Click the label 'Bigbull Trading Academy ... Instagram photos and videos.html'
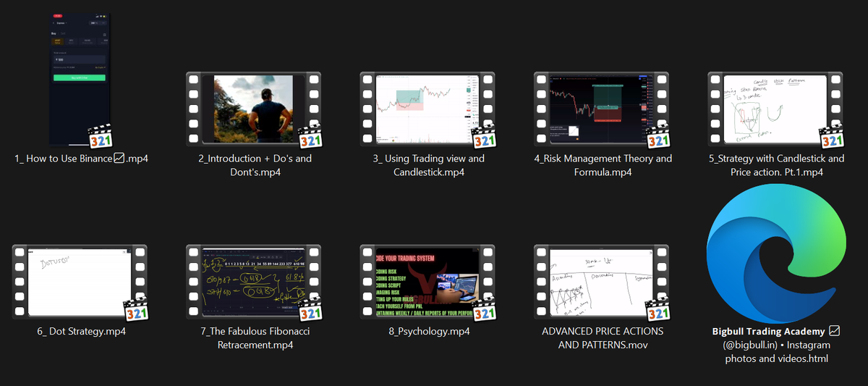Viewport: 868px width, 386px height. 776,345
